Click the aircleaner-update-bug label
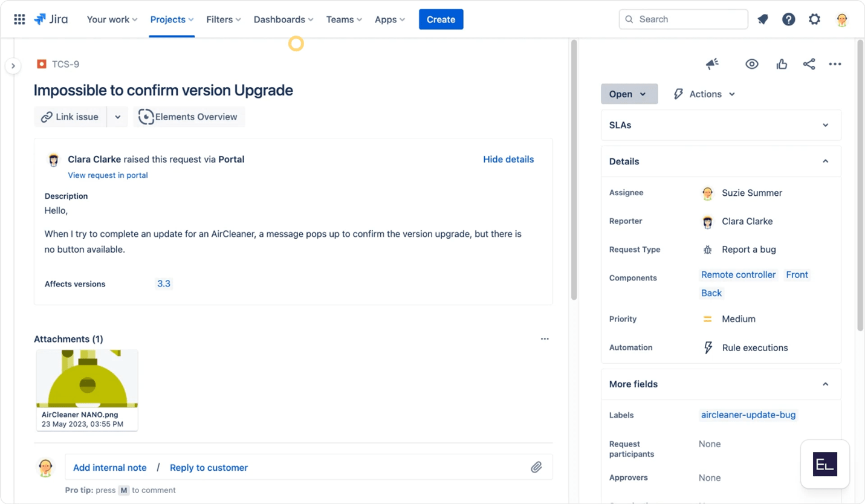The image size is (865, 504). 748,415
